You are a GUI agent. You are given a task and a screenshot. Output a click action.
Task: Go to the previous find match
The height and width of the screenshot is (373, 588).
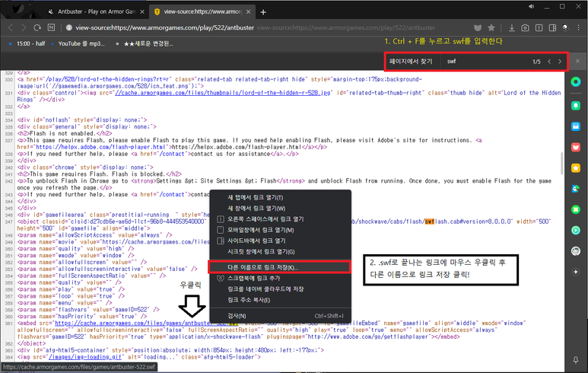pos(549,62)
